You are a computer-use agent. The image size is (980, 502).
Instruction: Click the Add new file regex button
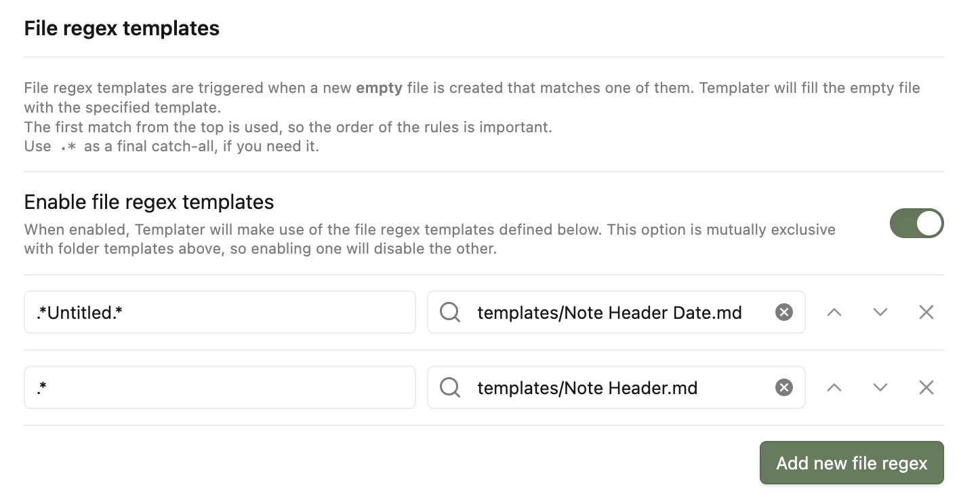click(851, 463)
